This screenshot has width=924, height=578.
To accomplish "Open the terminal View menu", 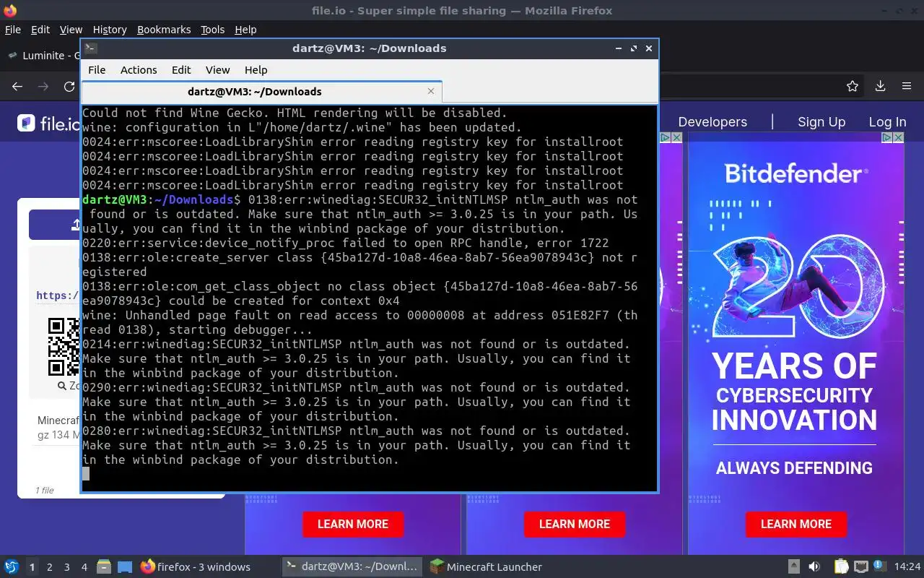I will [x=217, y=70].
